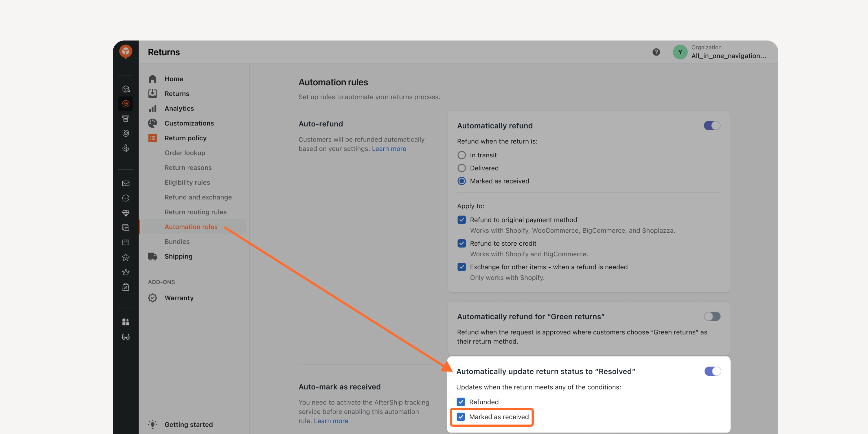Click the AfterShip orange logo
The image size is (868, 434).
pyautogui.click(x=126, y=52)
